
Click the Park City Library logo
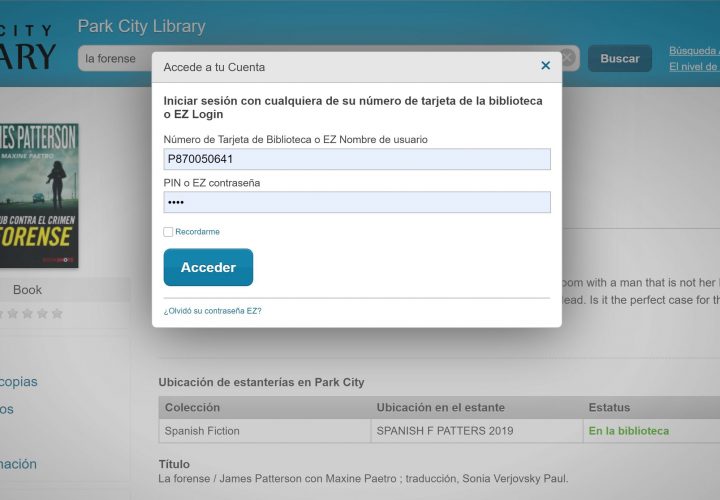(28, 45)
